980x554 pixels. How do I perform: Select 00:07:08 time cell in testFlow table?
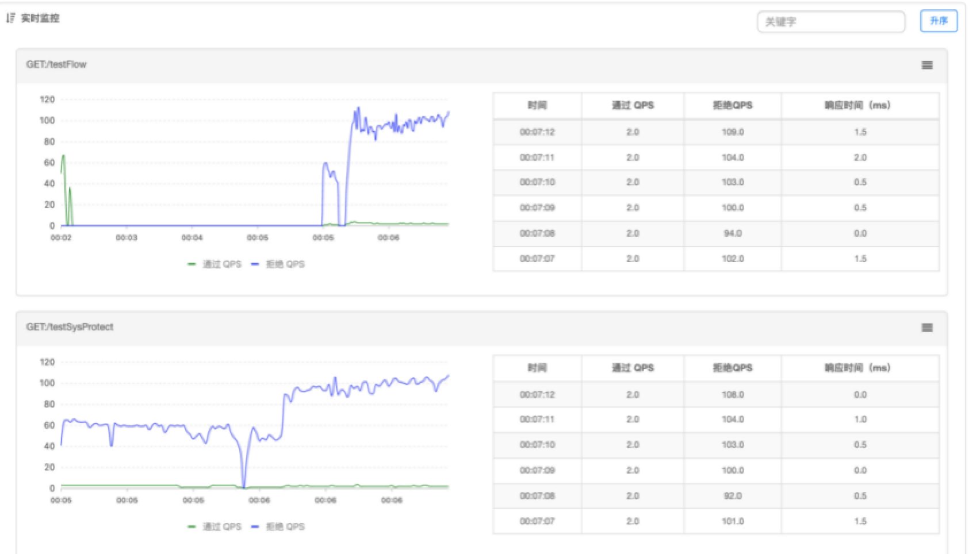click(537, 233)
